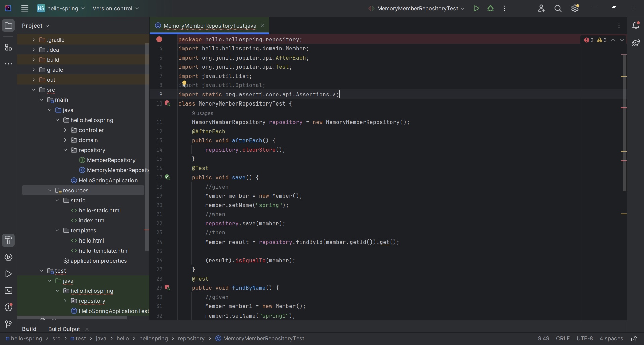Viewport: 644px width, 345px height.
Task: Open More Actions in the top toolbar
Action: pyautogui.click(x=505, y=9)
